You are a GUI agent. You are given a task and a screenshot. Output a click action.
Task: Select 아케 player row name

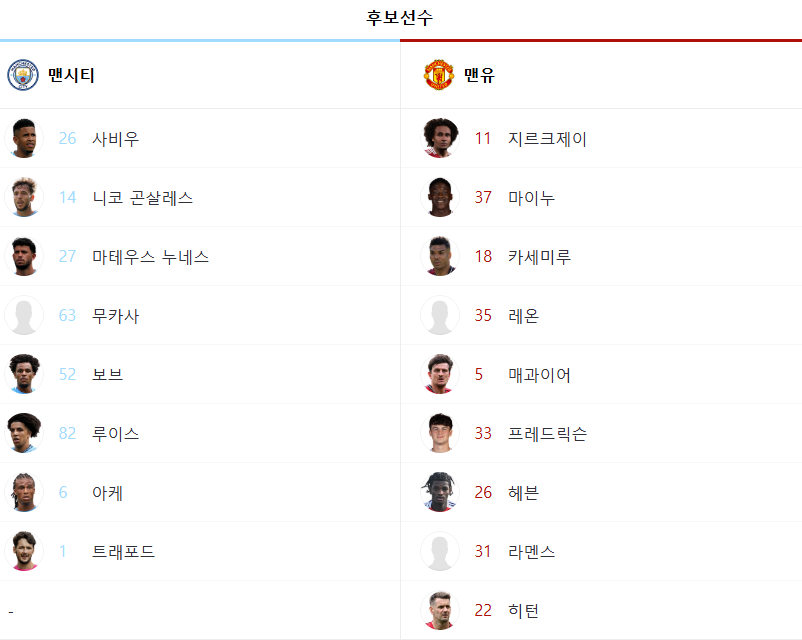click(x=107, y=493)
